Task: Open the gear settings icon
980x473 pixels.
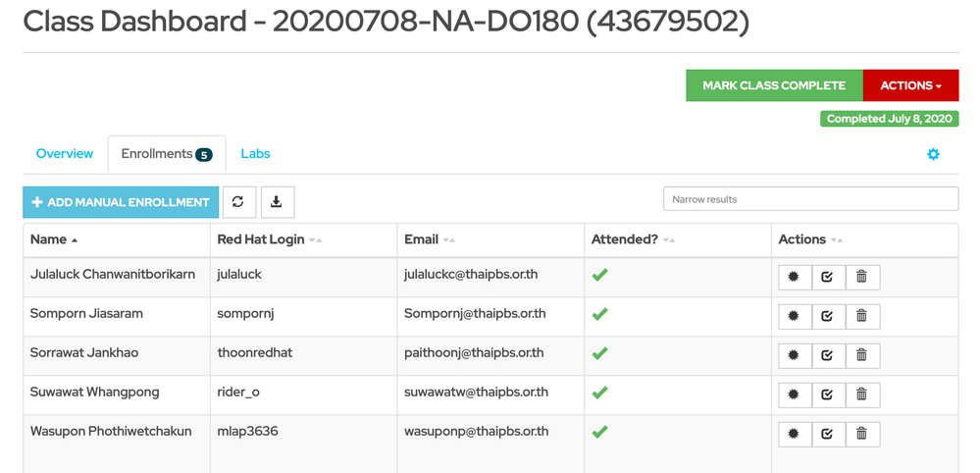Action: click(x=933, y=154)
